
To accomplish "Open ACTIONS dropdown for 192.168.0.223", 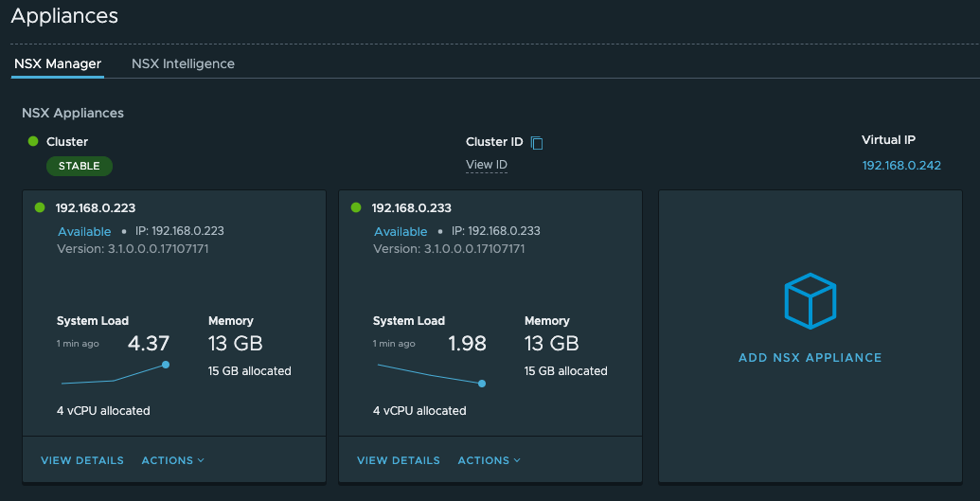I will point(173,460).
